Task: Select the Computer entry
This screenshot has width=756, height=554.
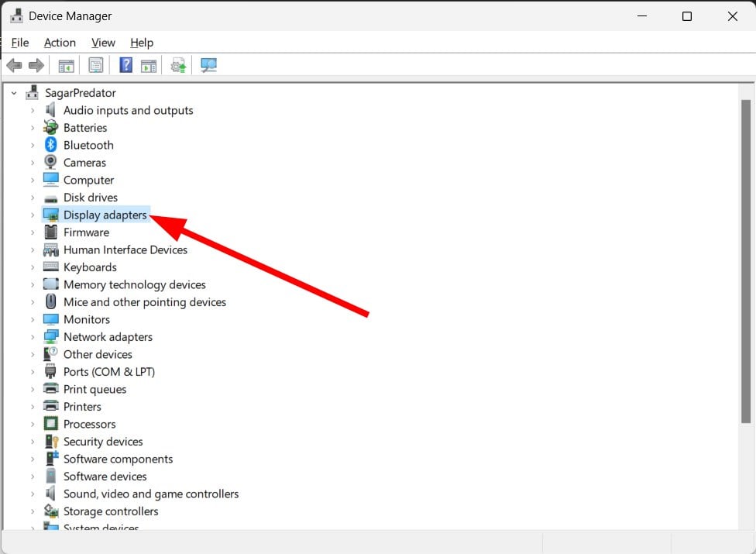Action: (x=89, y=181)
